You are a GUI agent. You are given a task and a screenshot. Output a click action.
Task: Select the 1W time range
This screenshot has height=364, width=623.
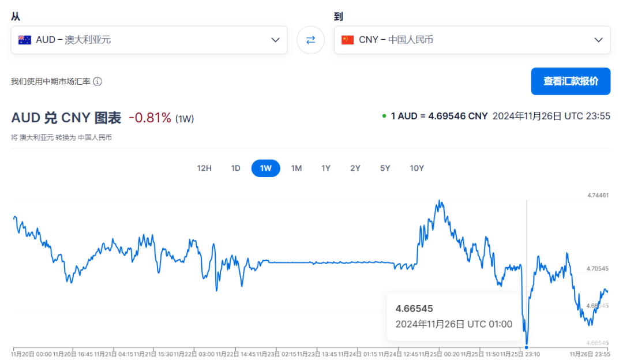266,168
